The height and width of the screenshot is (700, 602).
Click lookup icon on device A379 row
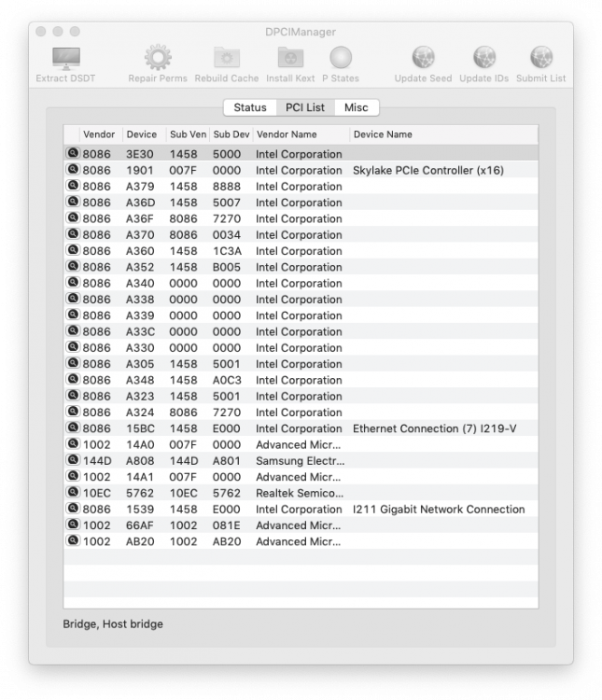pyautogui.click(x=73, y=186)
